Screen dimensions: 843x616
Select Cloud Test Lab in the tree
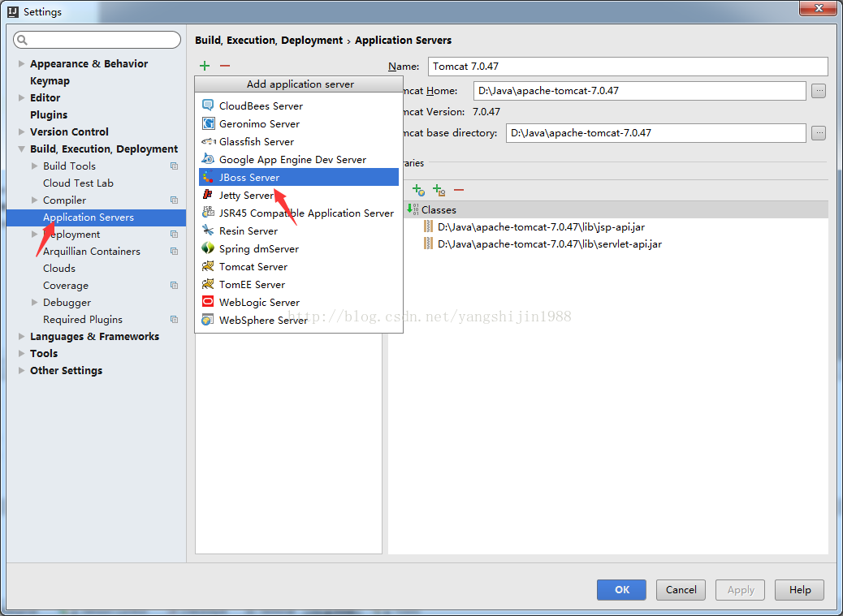(x=78, y=183)
